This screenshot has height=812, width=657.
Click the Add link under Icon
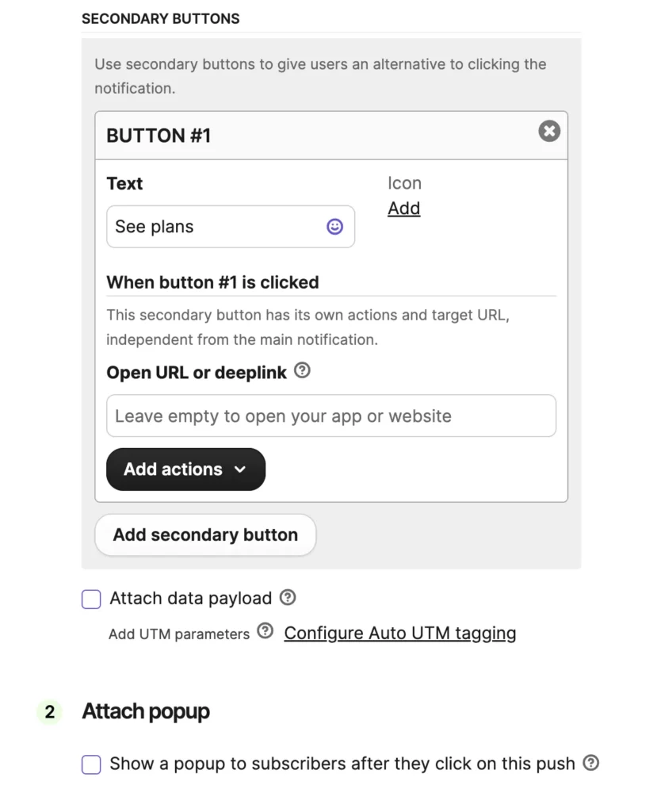point(403,209)
